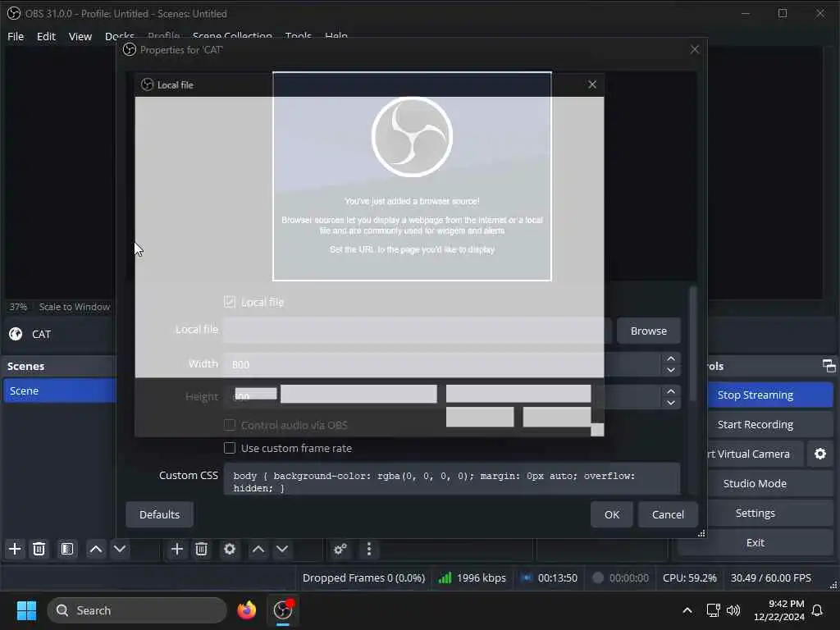Click the Properties dialog vertical scrollbar
This screenshot has height=630, width=840.
[692, 344]
